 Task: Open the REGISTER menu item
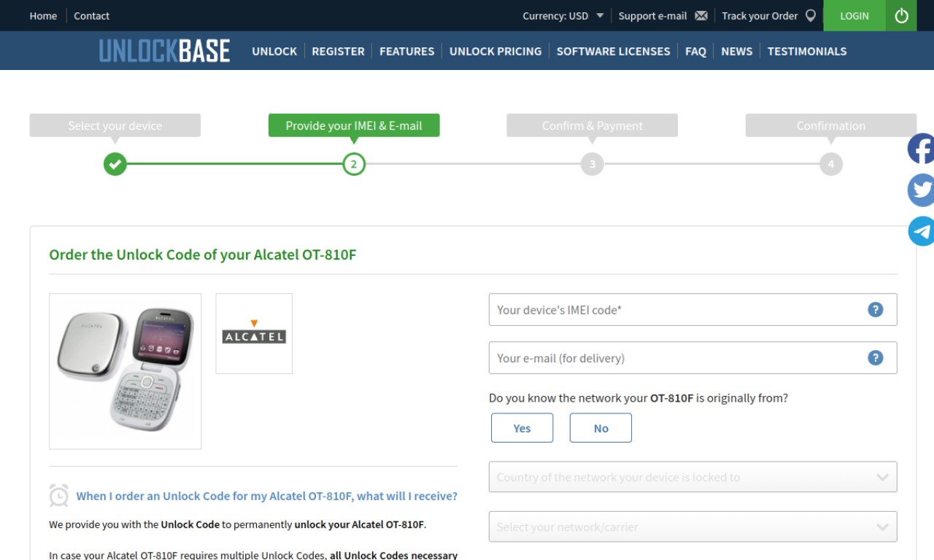pyautogui.click(x=338, y=51)
